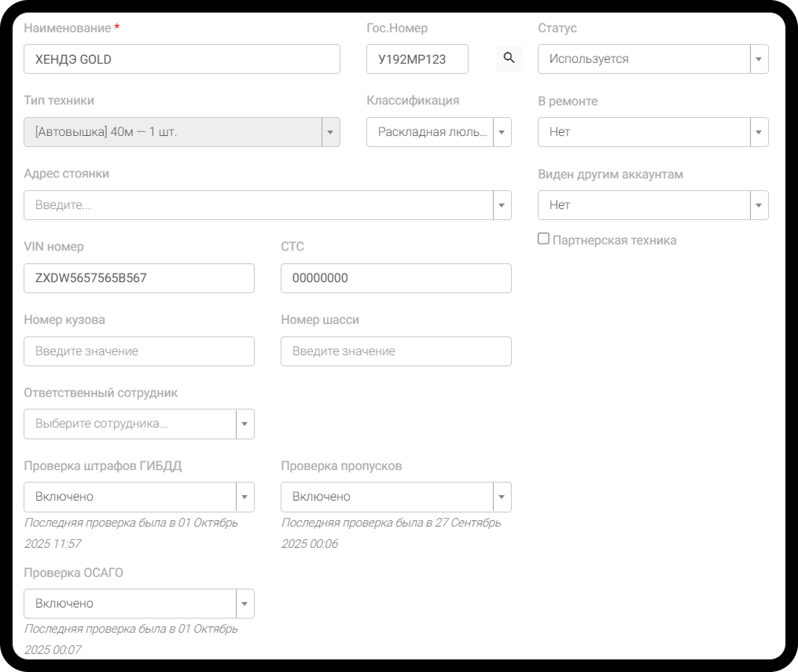Click the Номер шасси input field
The image size is (798, 672).
click(396, 351)
